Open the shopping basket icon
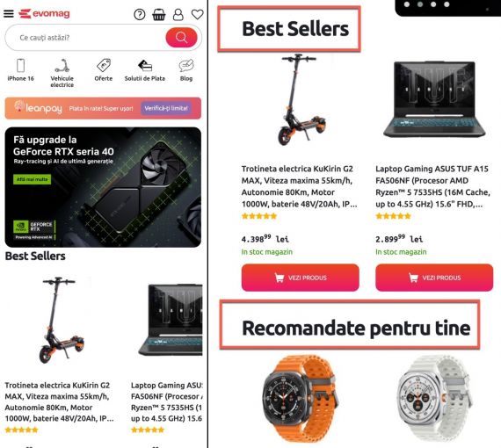 (159, 14)
